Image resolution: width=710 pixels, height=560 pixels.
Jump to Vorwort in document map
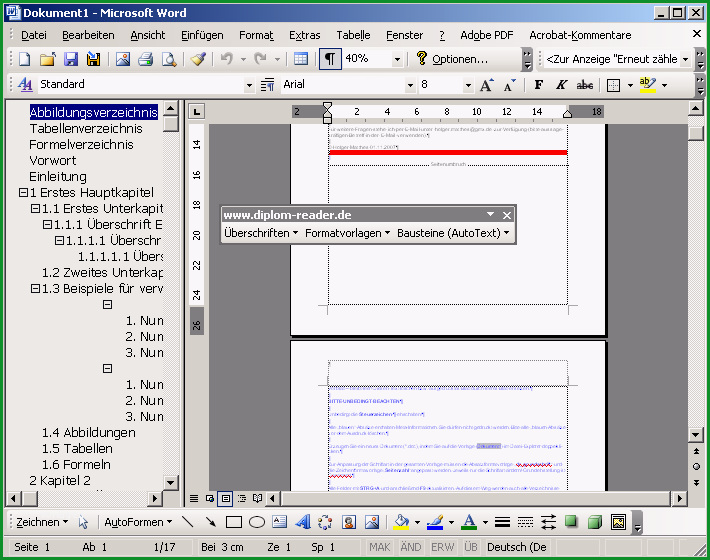point(53,161)
